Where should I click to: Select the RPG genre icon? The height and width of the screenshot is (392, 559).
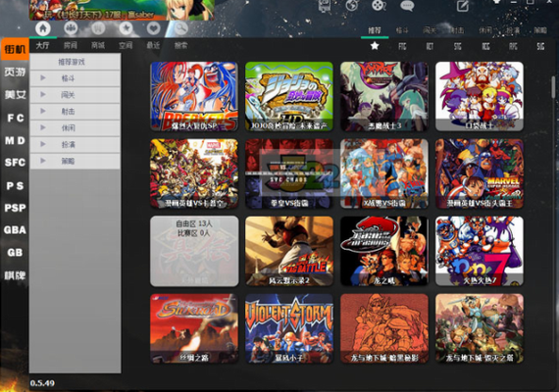tap(513, 46)
